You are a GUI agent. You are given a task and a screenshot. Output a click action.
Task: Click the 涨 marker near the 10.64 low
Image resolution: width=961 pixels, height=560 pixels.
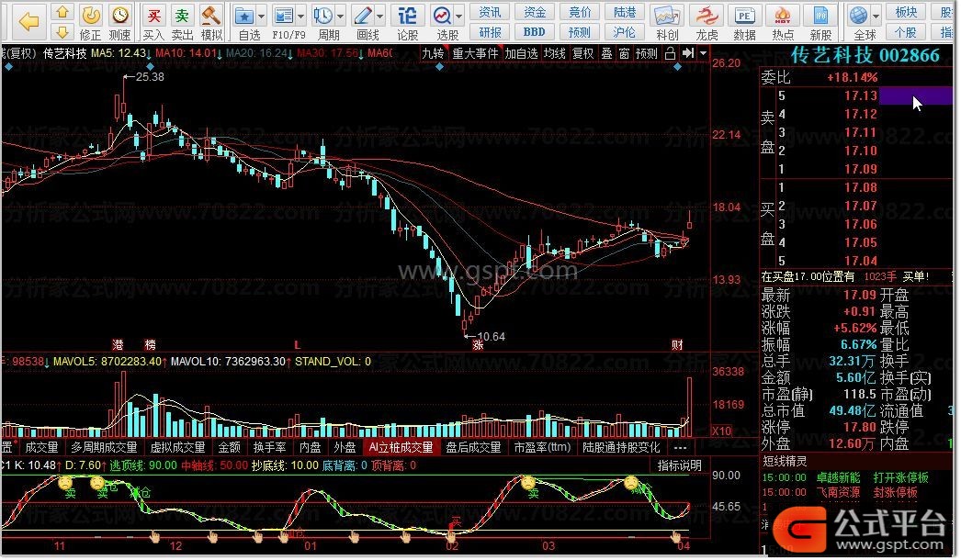[478, 345]
